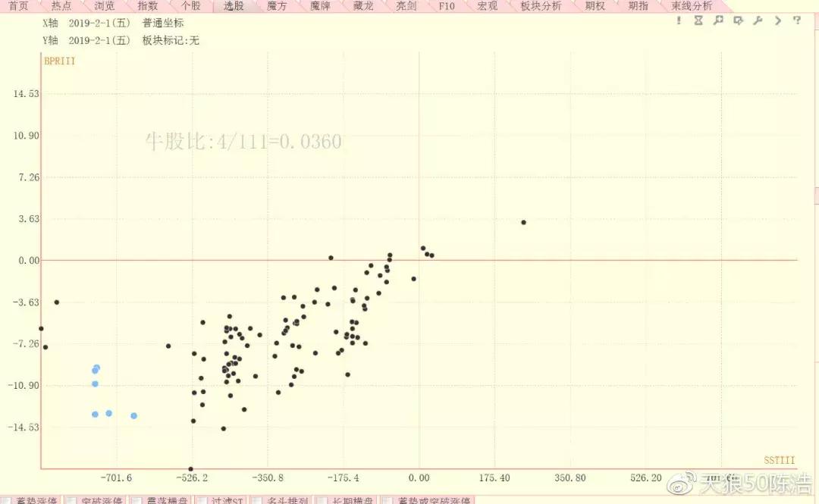This screenshot has height=504, width=819.
Task: Click the hourglass icon in the toolbar
Action: coord(698,20)
